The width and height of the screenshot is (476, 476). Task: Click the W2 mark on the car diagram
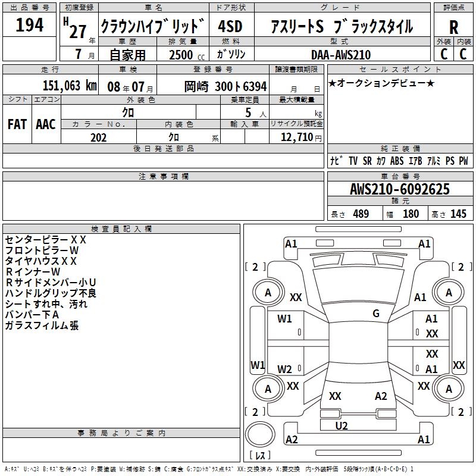[285, 369]
